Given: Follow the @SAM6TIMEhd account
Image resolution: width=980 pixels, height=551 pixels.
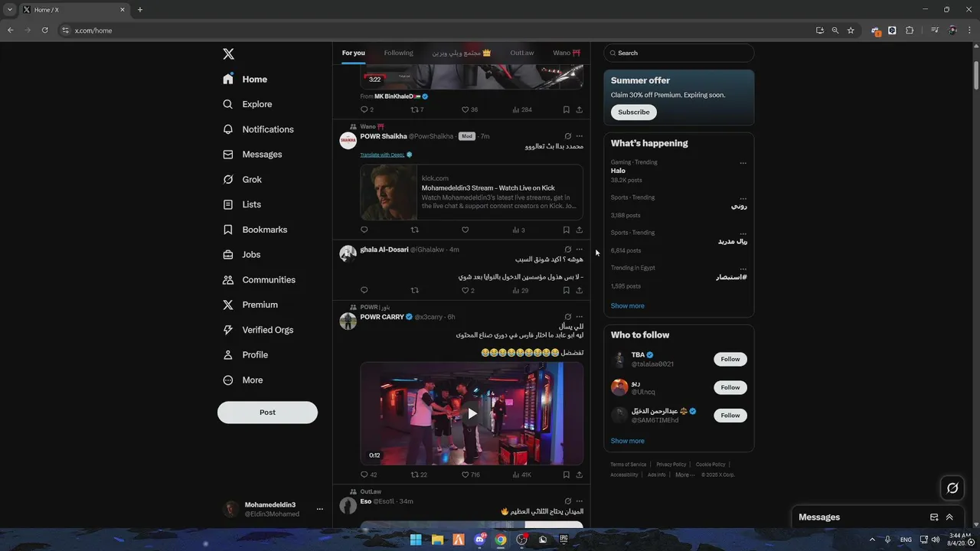Looking at the screenshot, I should pos(730,415).
